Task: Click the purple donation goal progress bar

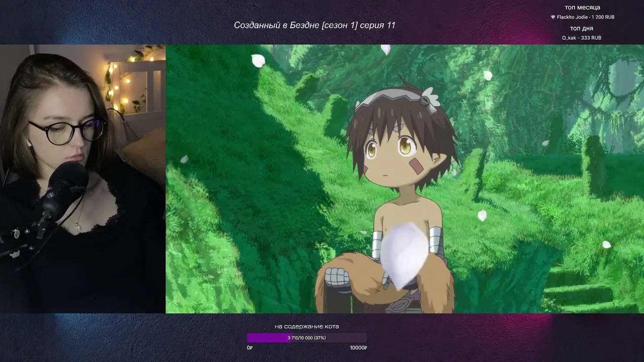Action: coord(307,338)
